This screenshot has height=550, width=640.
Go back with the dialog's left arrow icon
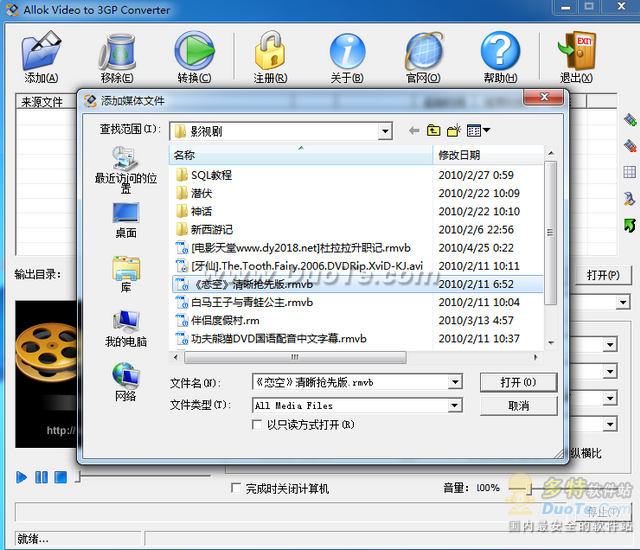click(x=414, y=131)
